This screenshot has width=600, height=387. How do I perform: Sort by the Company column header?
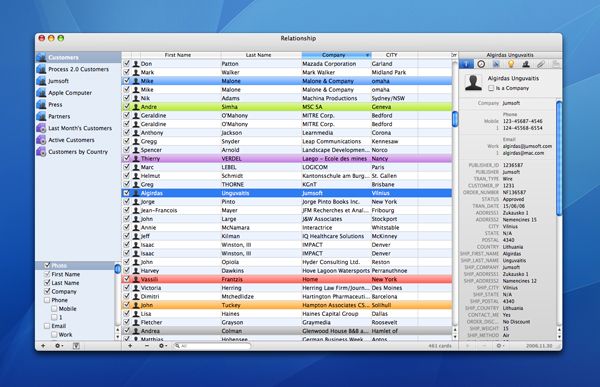[336, 55]
